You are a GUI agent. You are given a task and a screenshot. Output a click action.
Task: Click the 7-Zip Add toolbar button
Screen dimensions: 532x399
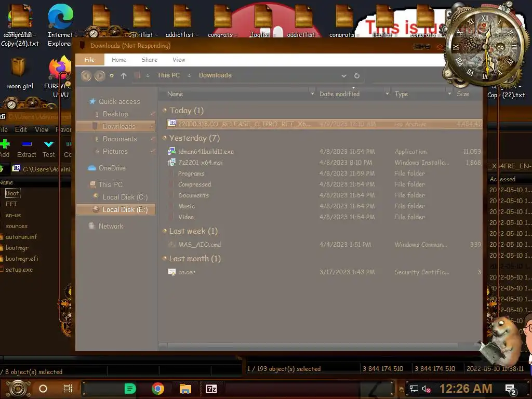[x=5, y=149]
